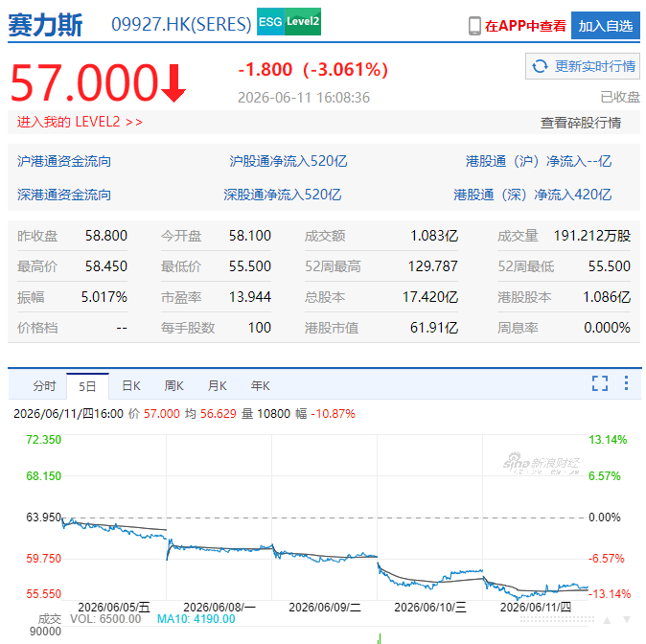Click the current price 57.000
Viewport: 646px width, 644px height.
(84, 82)
